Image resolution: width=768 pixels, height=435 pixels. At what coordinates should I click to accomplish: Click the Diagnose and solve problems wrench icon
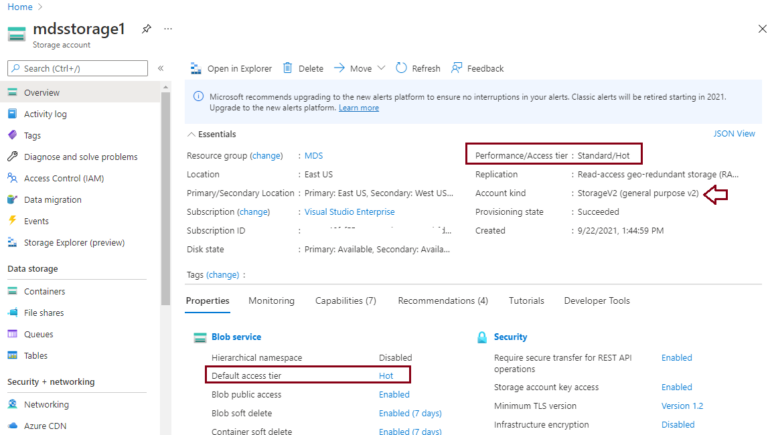[12, 157]
